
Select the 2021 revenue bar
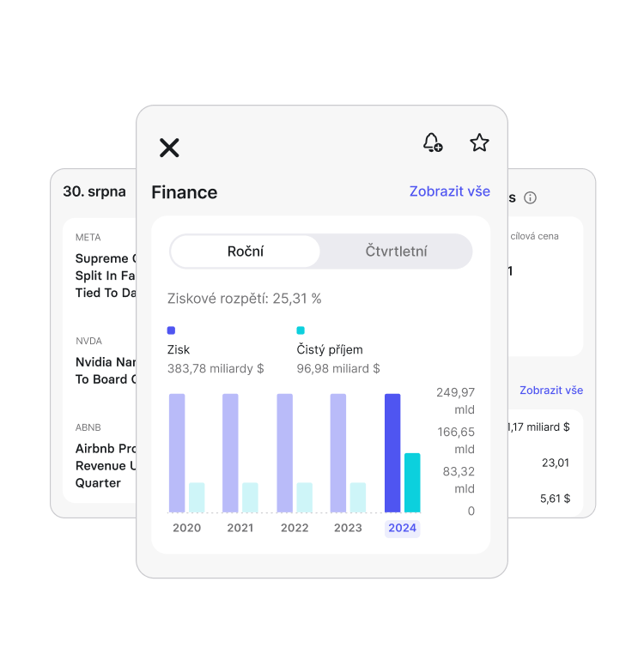coord(230,453)
